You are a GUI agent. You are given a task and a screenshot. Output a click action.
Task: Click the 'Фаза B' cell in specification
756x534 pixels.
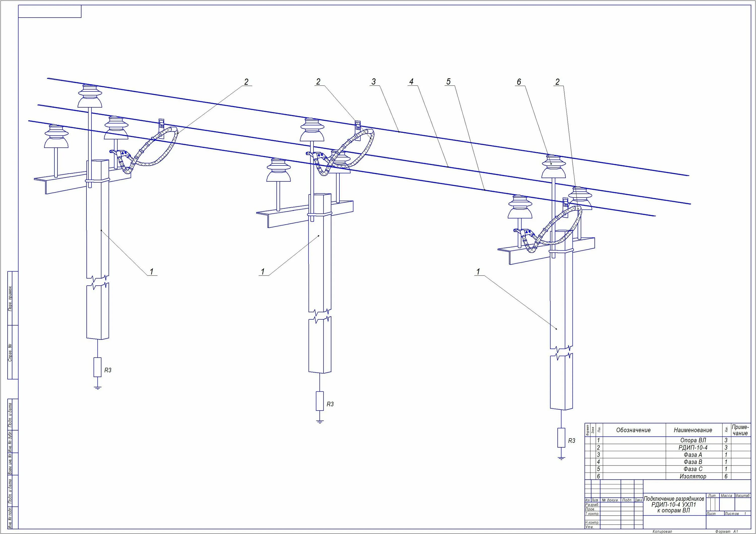[x=693, y=462]
